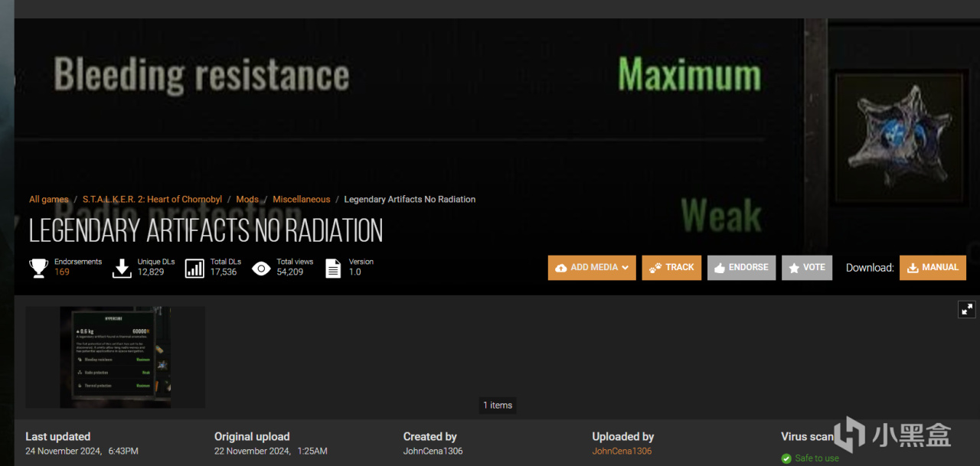Click the Endorsements trophy icon
Viewport: 980px width, 466px height.
pos(38,268)
